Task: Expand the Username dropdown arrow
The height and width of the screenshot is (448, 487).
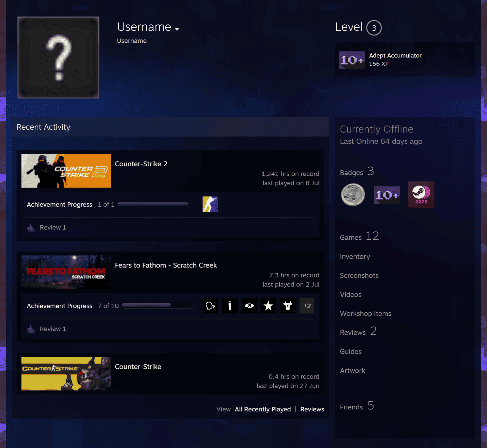Action: [x=177, y=29]
